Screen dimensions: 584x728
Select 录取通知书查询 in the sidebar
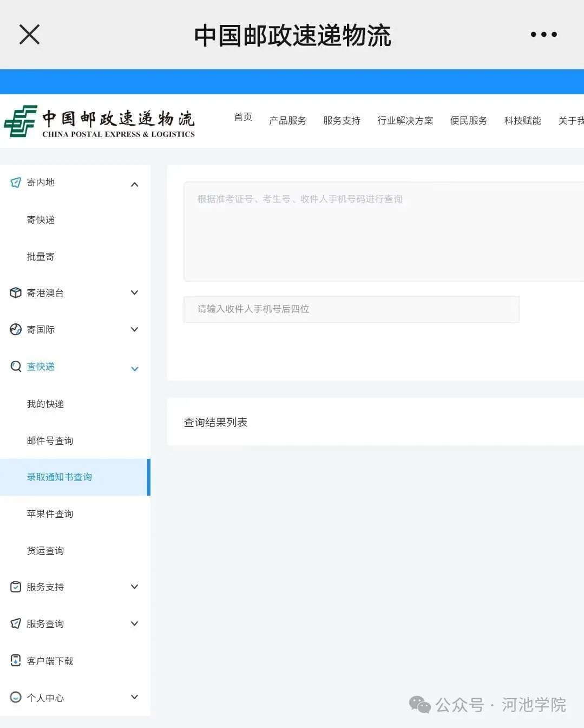pyautogui.click(x=60, y=477)
